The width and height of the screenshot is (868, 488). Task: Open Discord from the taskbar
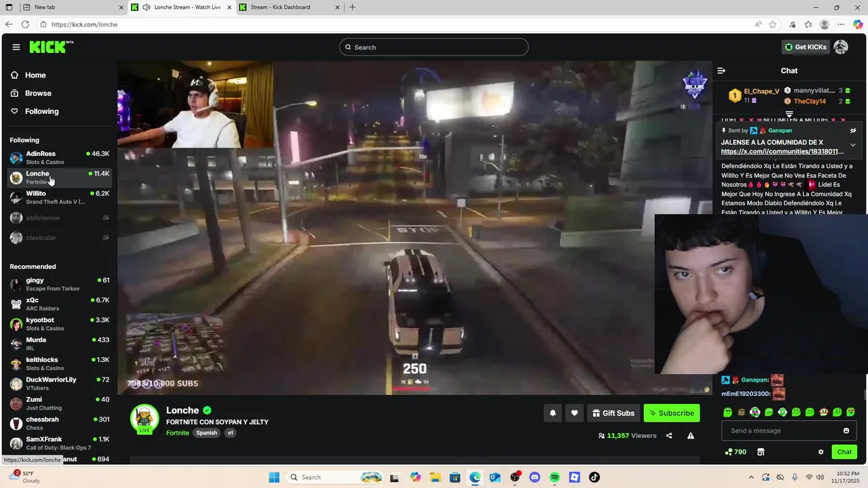[534, 477]
